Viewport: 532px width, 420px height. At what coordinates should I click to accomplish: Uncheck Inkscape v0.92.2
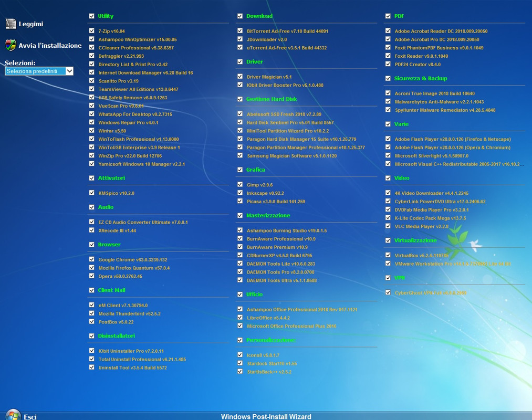[x=240, y=193]
